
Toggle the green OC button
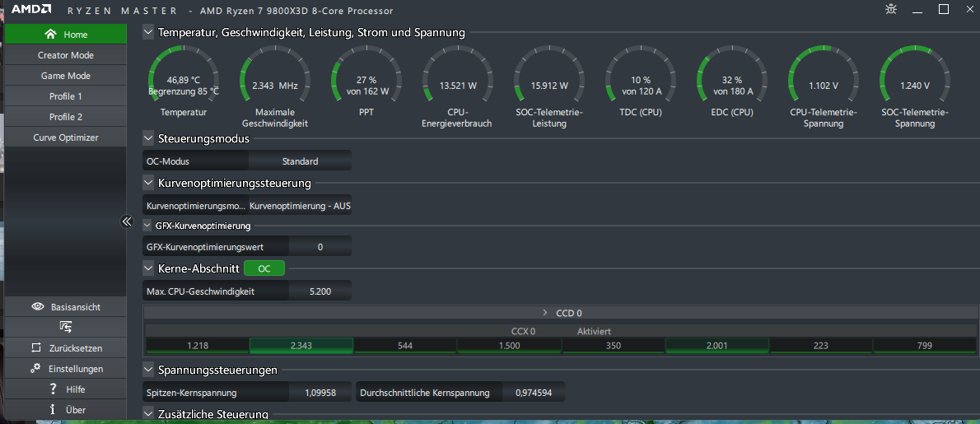[x=264, y=268]
